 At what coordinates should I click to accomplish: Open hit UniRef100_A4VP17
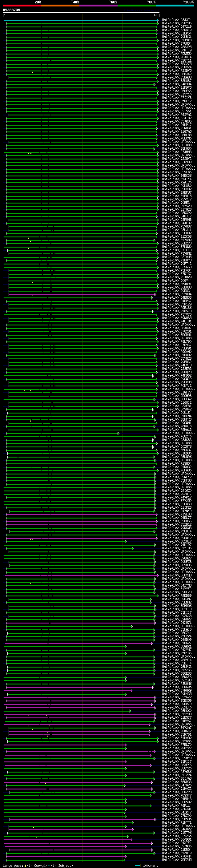coord(177,497)
